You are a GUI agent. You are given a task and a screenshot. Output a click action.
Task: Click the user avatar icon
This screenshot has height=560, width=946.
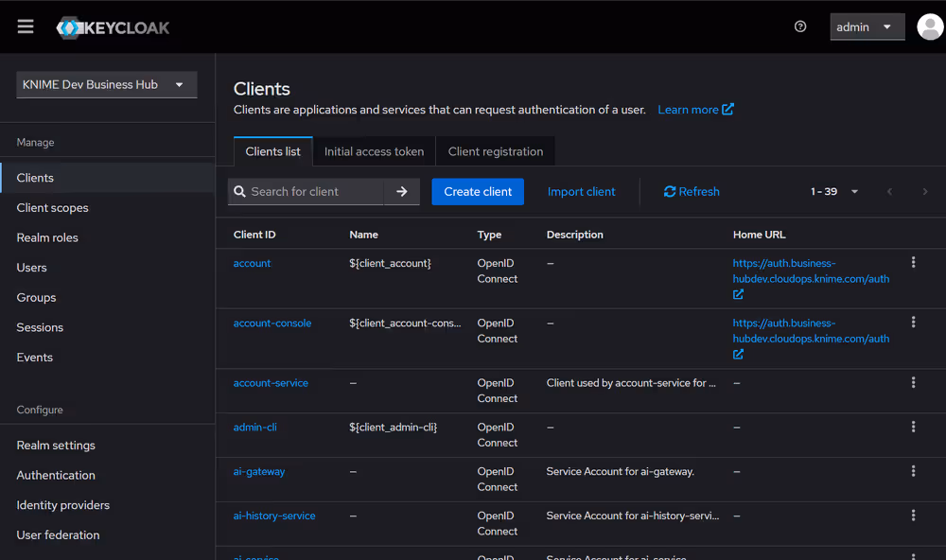929,26
